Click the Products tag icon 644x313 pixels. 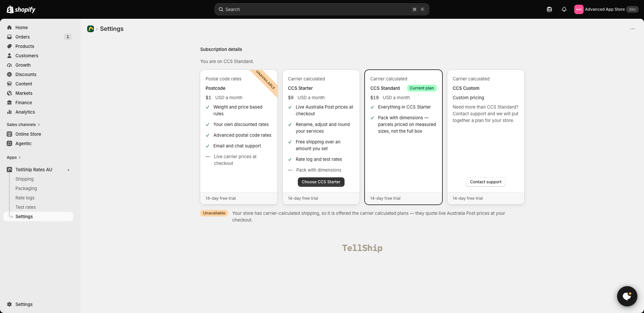tap(9, 46)
